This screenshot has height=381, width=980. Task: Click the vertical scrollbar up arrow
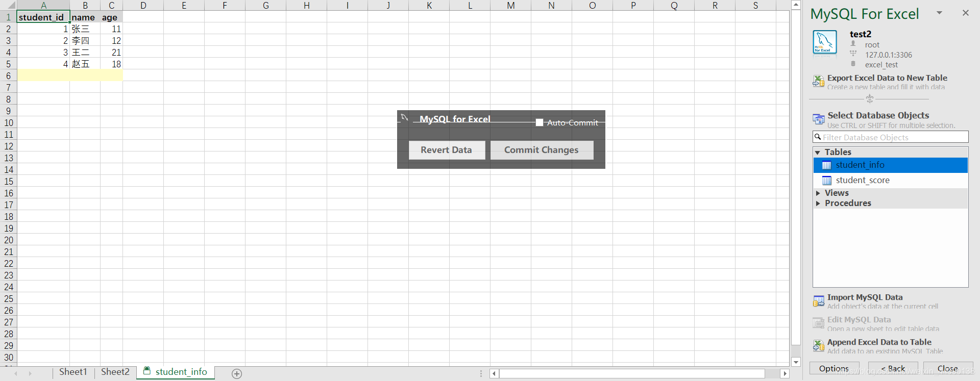coord(796,5)
